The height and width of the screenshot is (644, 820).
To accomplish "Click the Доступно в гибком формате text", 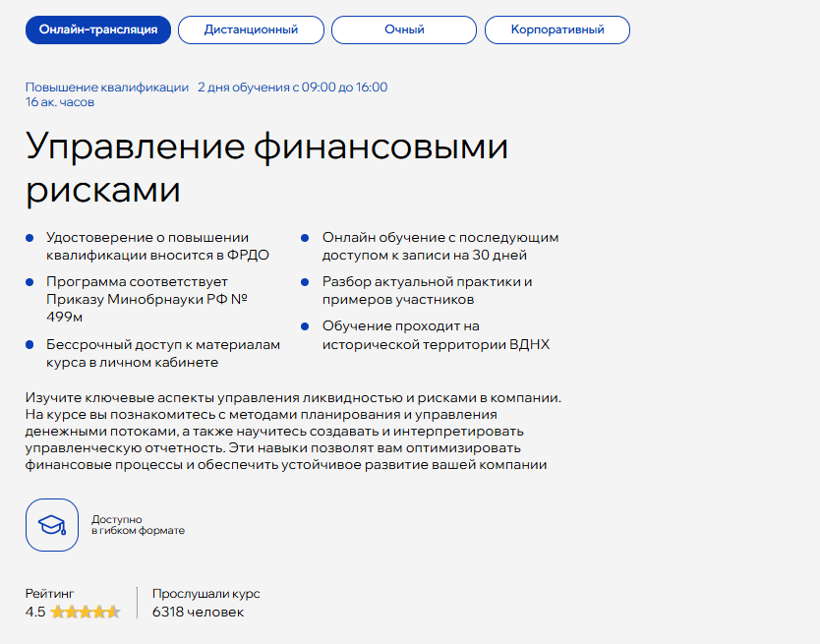I will pyautogui.click(x=138, y=525).
